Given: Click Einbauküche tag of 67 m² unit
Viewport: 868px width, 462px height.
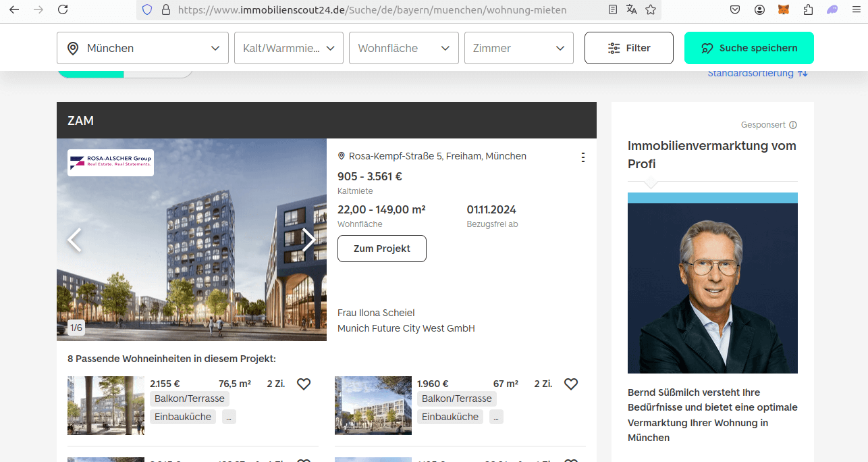Looking at the screenshot, I should [x=450, y=417].
